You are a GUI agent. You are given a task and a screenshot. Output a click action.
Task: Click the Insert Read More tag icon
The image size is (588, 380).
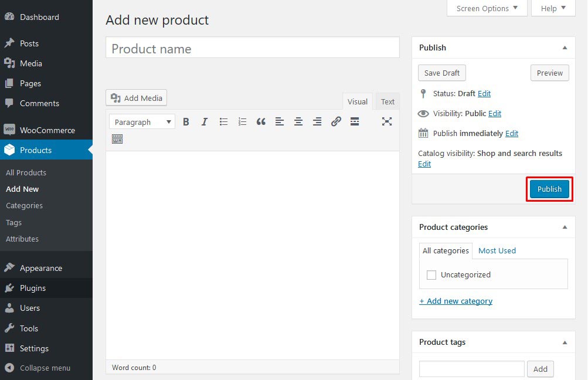(x=355, y=121)
